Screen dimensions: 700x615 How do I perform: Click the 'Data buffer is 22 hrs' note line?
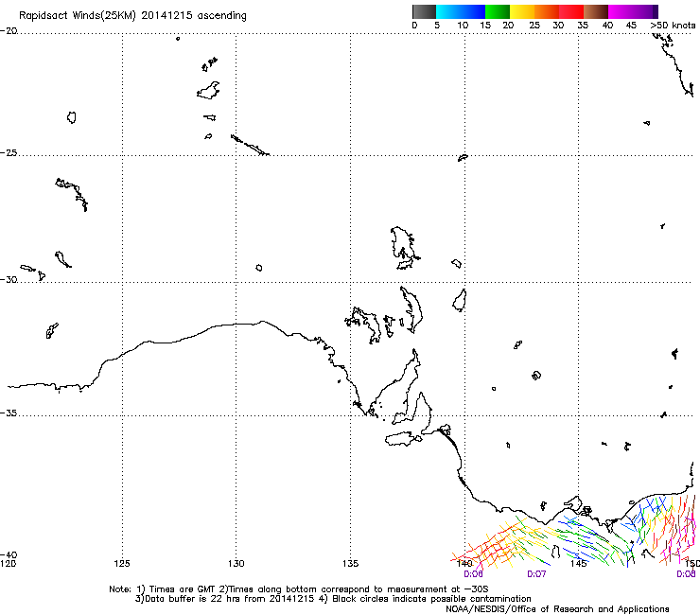coord(333,599)
